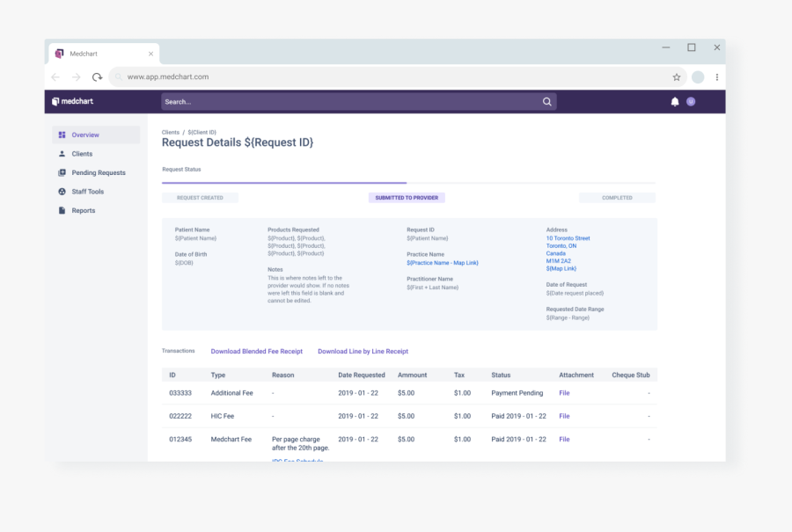The image size is (792, 532).
Task: Open the user avatar in header
Action: pyautogui.click(x=691, y=102)
